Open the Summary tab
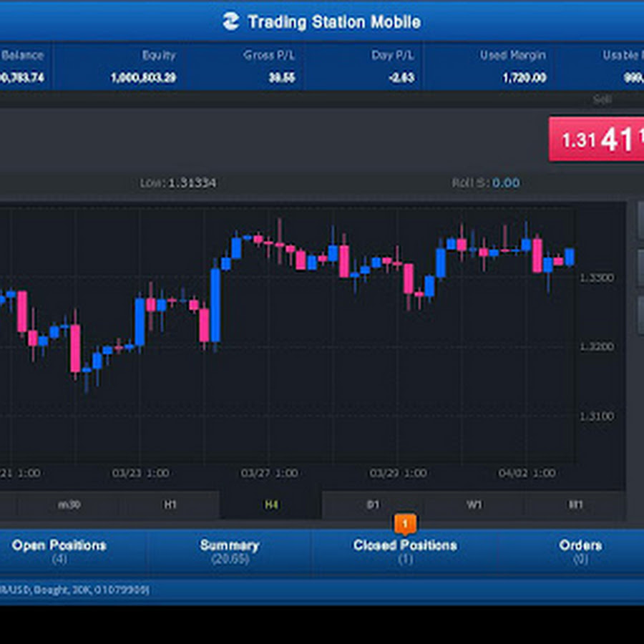The height and width of the screenshot is (644, 644). [230, 552]
